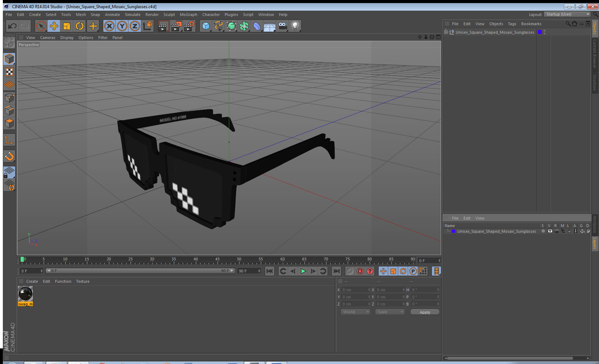Viewport: 599px width, 364px height.
Task: Open Scale mode dropdown
Action: click(390, 312)
